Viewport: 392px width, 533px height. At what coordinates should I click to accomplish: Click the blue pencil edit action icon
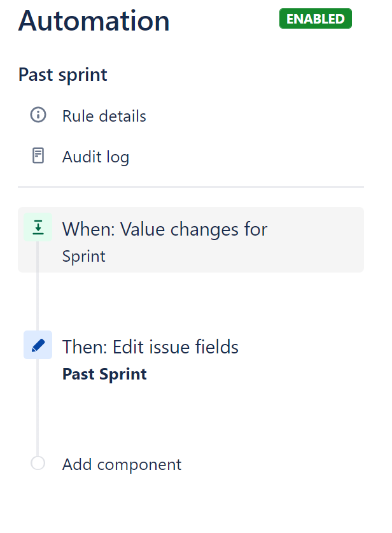coord(38,345)
